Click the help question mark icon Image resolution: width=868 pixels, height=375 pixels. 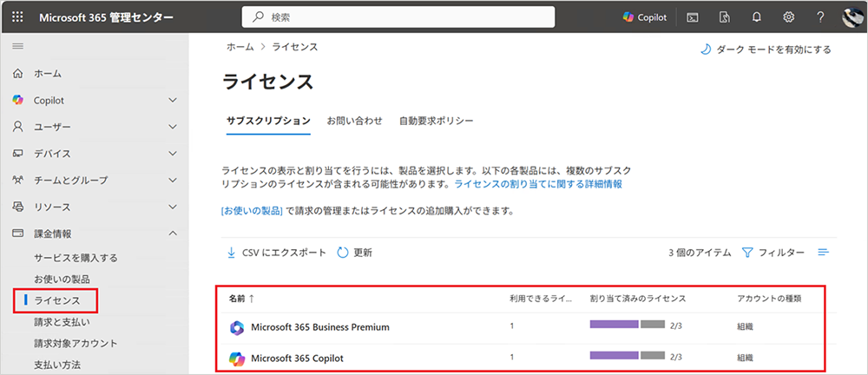point(821,17)
